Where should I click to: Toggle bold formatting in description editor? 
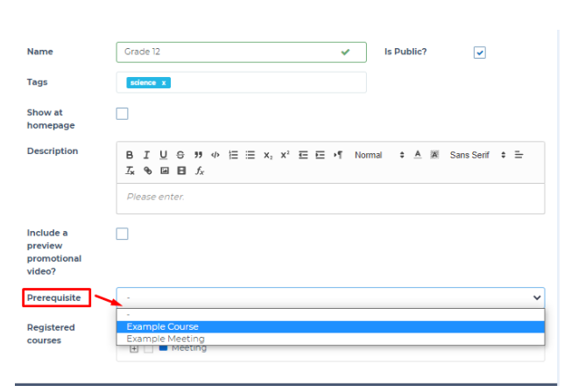point(130,155)
